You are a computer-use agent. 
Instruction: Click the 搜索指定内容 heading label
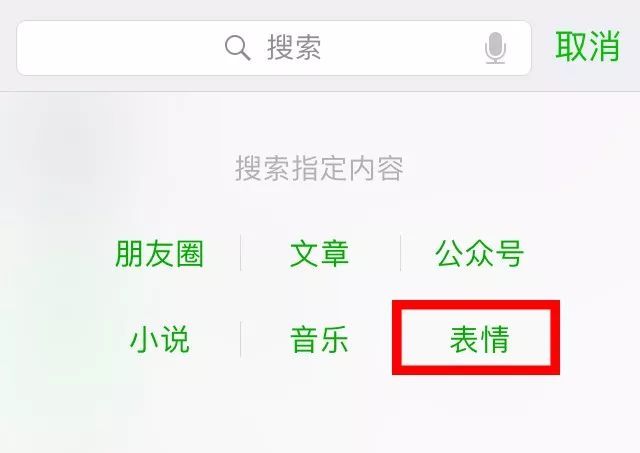point(320,168)
